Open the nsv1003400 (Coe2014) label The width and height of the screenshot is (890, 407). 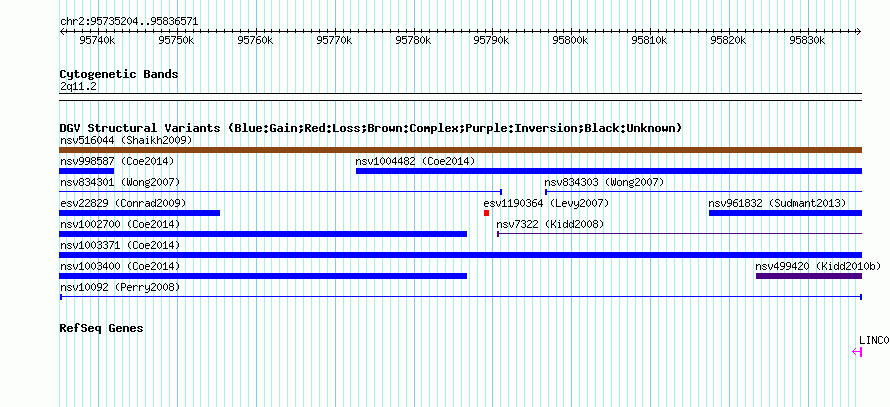pos(120,266)
